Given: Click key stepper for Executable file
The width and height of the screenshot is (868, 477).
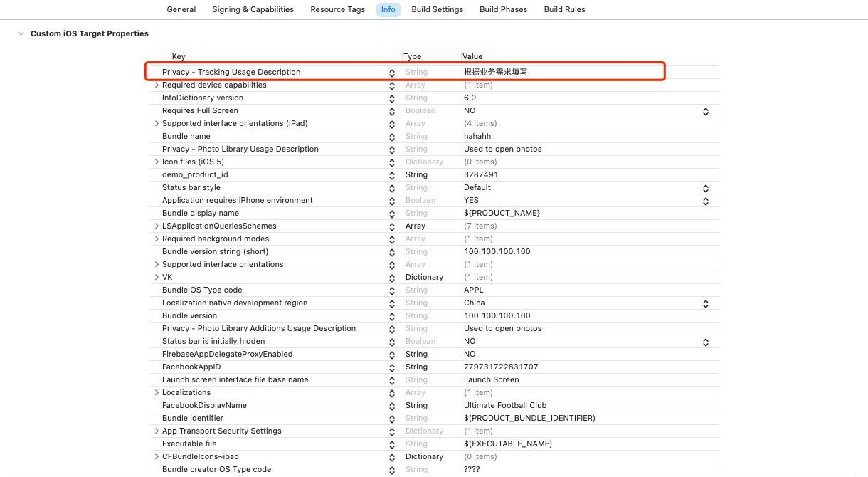Looking at the screenshot, I should 392,444.
